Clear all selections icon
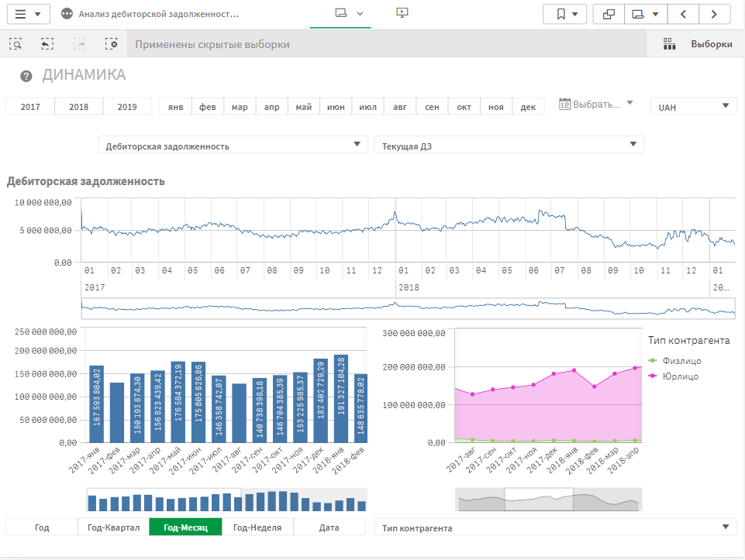Viewport: 745px width, 560px height. click(x=112, y=44)
